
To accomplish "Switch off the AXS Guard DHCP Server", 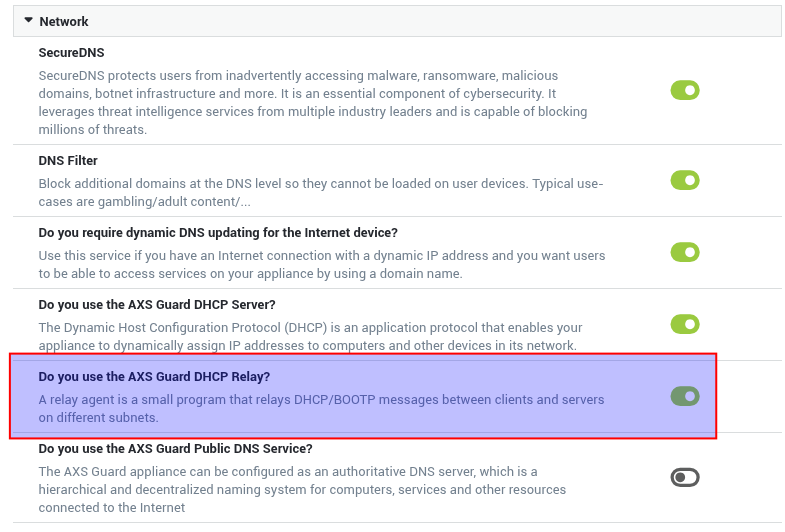I will (x=685, y=324).
